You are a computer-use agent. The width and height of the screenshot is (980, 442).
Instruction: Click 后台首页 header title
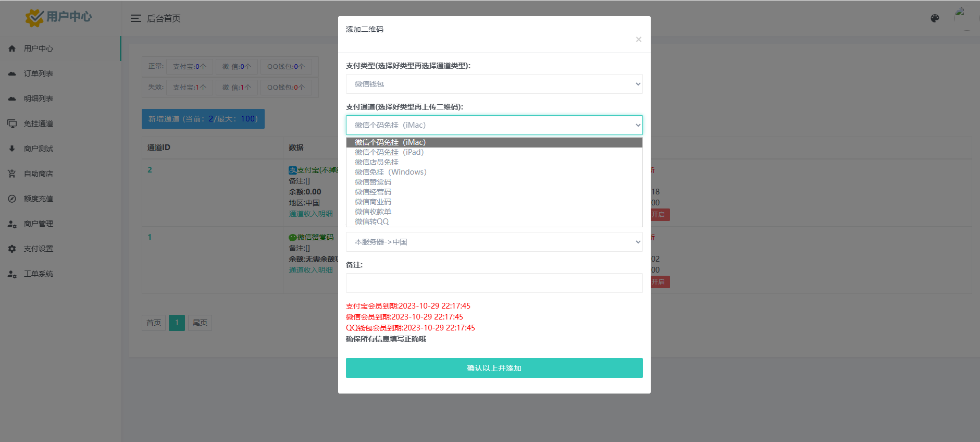click(164, 18)
